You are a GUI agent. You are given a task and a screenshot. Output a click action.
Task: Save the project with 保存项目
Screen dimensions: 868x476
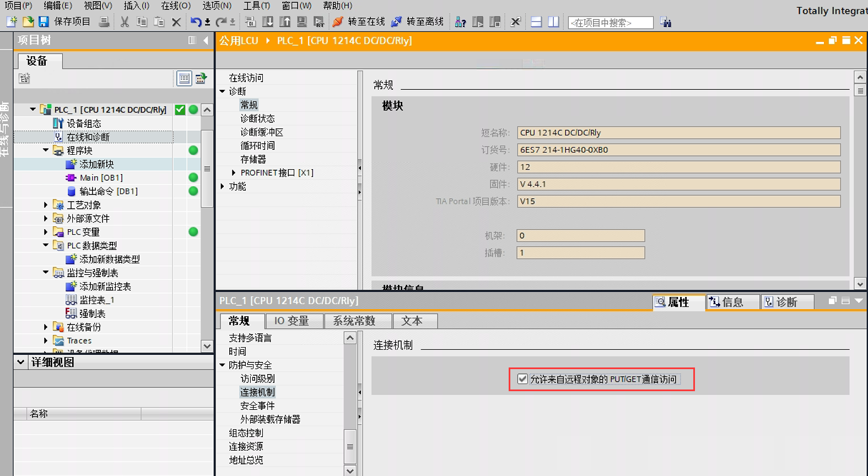64,22
